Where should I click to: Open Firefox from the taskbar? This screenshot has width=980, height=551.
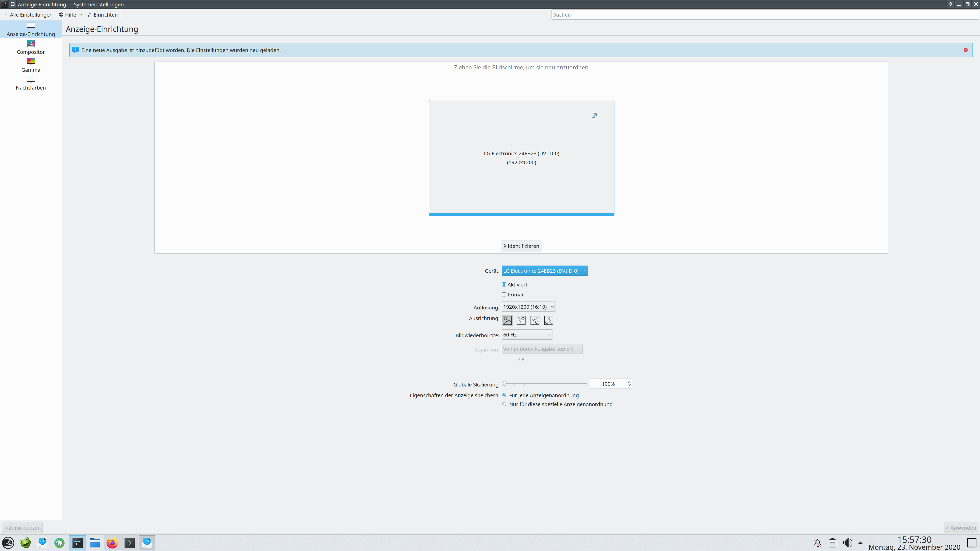click(112, 543)
